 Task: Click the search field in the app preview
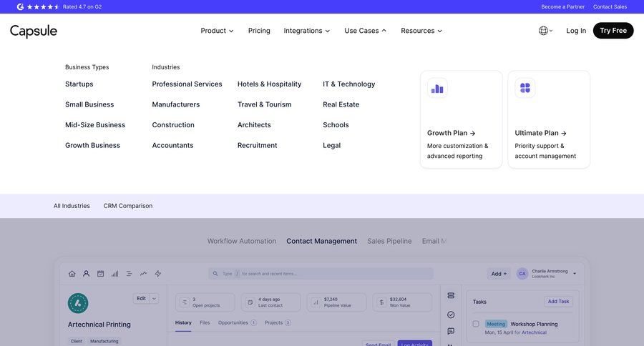pos(321,273)
